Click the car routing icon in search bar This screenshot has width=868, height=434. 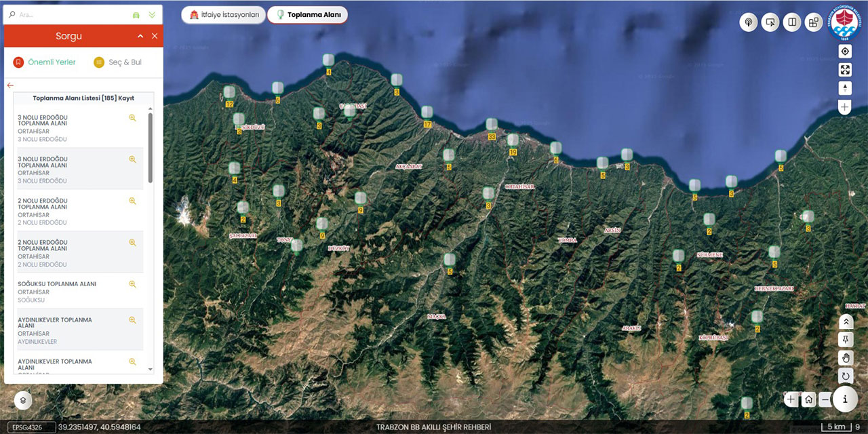click(136, 14)
